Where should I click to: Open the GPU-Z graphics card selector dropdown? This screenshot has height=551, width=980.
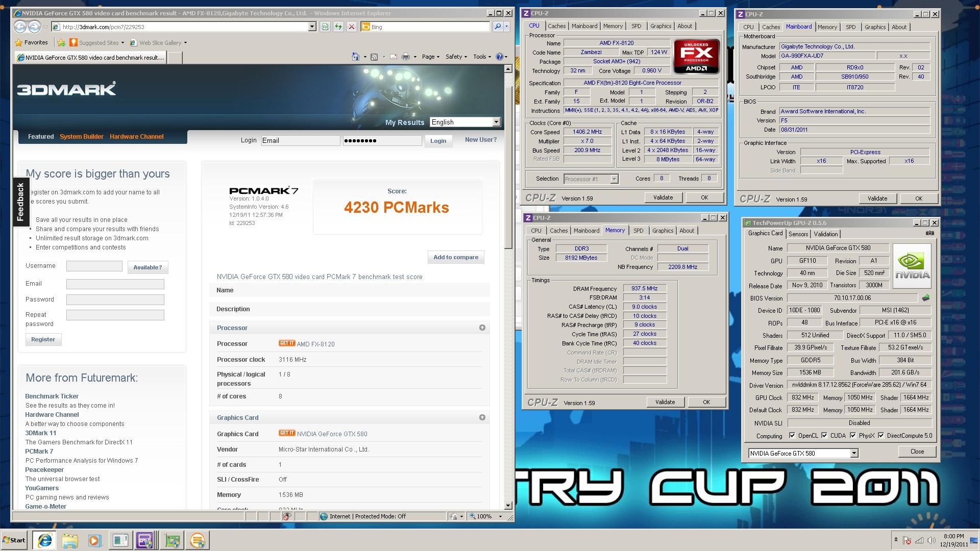coord(854,453)
